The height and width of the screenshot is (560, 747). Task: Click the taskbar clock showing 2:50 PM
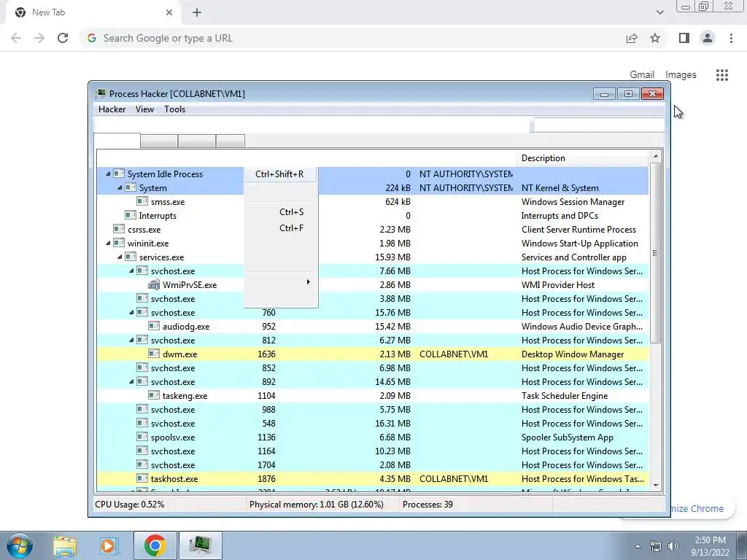point(710,546)
